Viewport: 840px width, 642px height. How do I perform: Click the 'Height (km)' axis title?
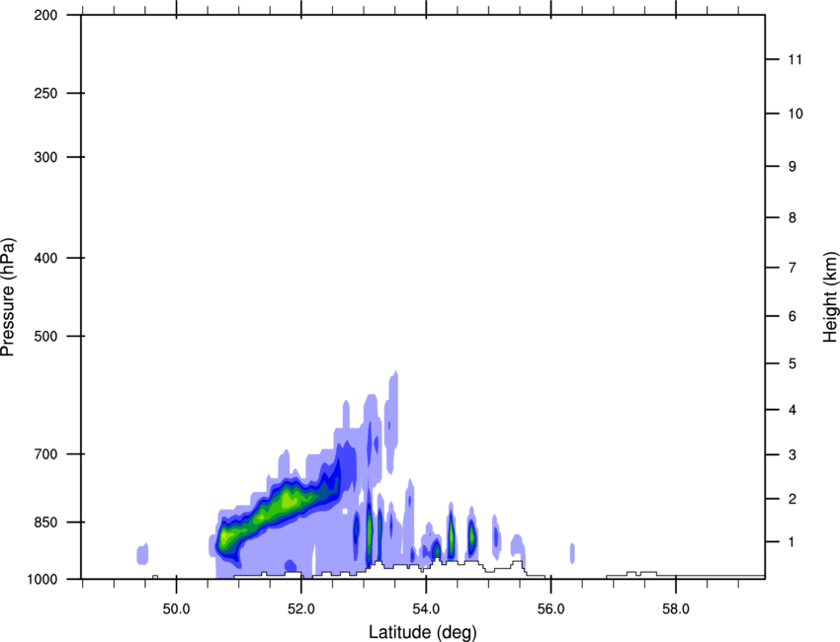coord(830,296)
